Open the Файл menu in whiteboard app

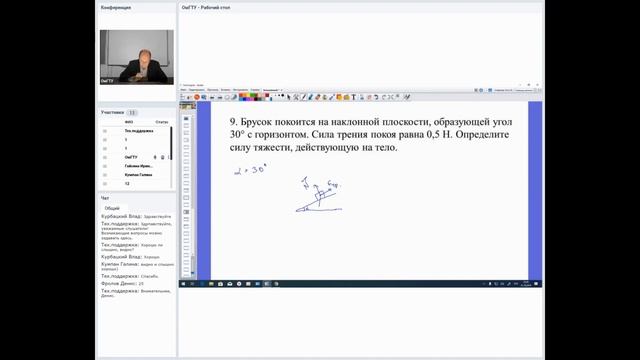[x=183, y=90]
